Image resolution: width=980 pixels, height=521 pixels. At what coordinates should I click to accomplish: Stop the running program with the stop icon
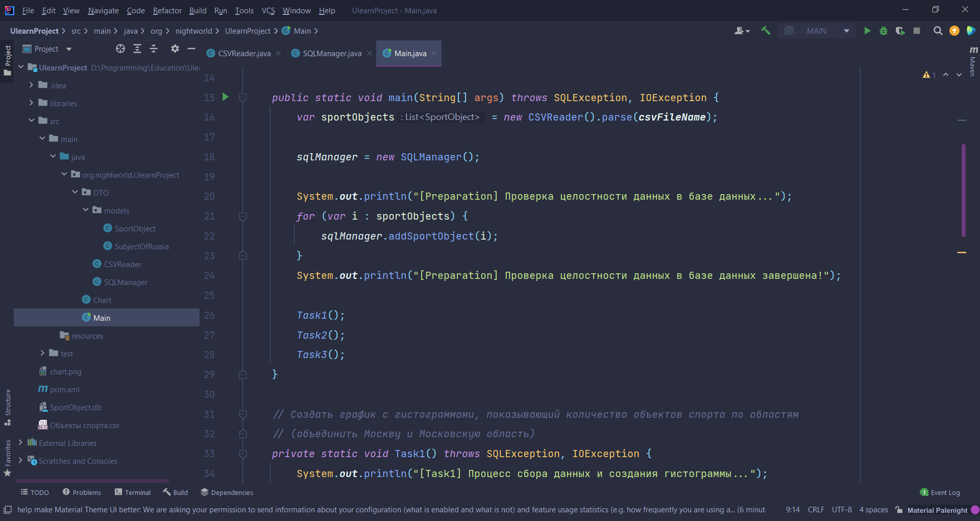click(x=917, y=31)
